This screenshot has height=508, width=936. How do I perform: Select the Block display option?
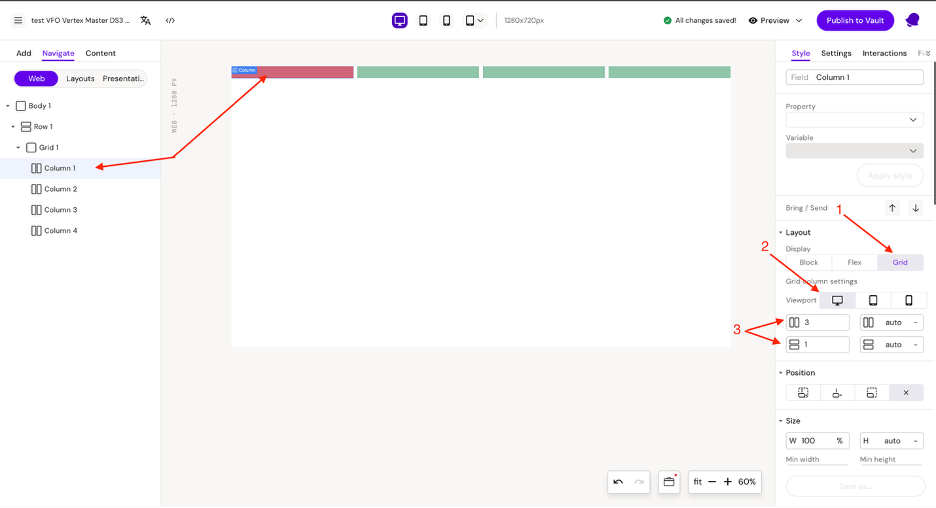click(x=808, y=263)
